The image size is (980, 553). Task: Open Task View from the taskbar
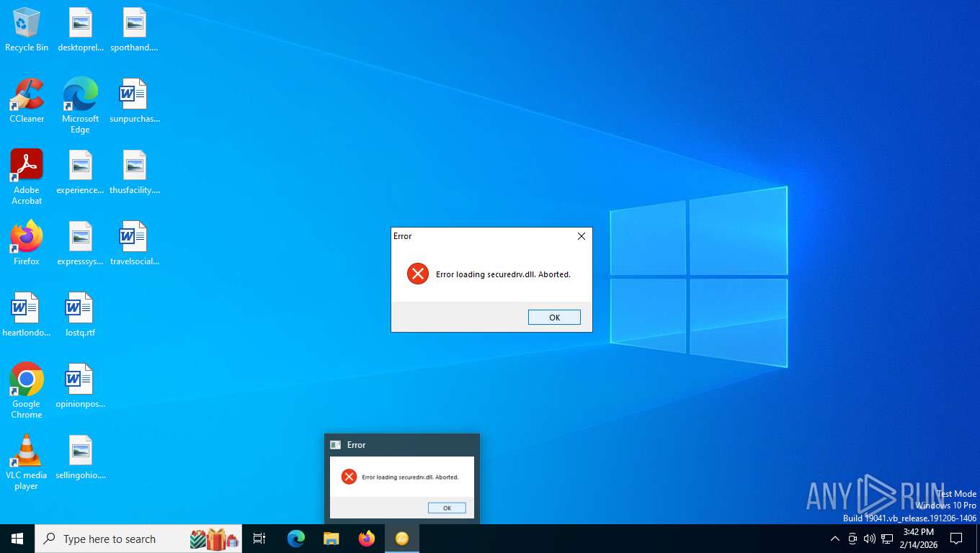point(259,539)
